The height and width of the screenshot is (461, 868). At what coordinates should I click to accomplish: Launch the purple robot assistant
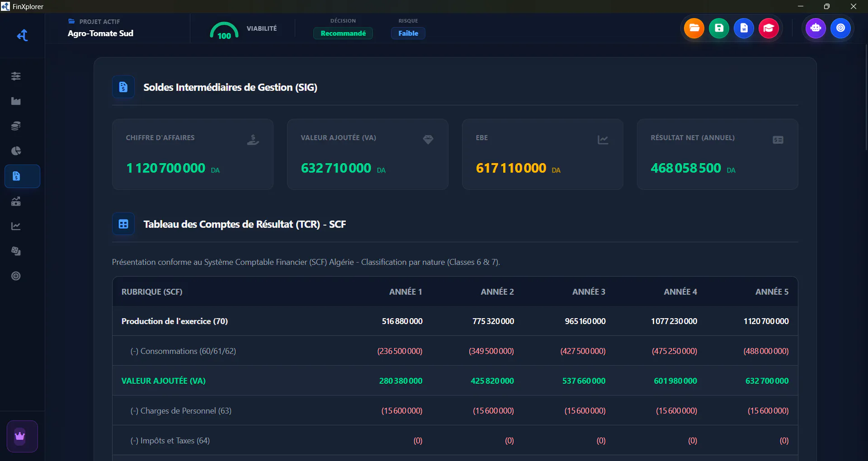(816, 28)
